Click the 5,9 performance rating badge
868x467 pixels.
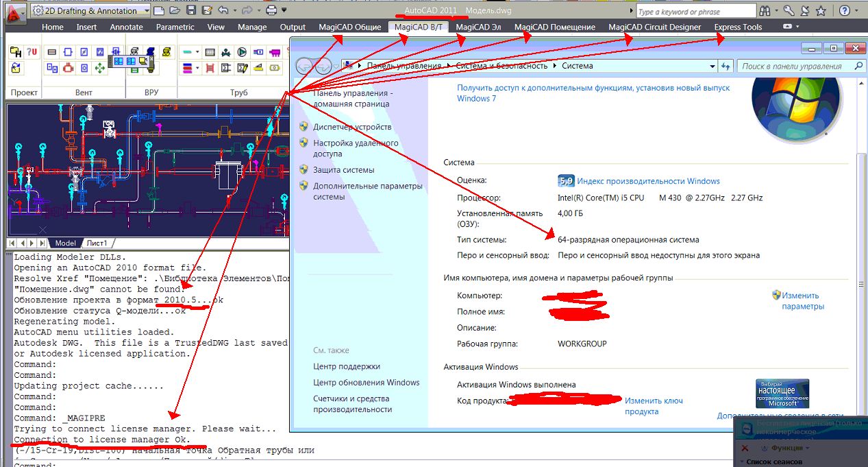[x=566, y=181]
